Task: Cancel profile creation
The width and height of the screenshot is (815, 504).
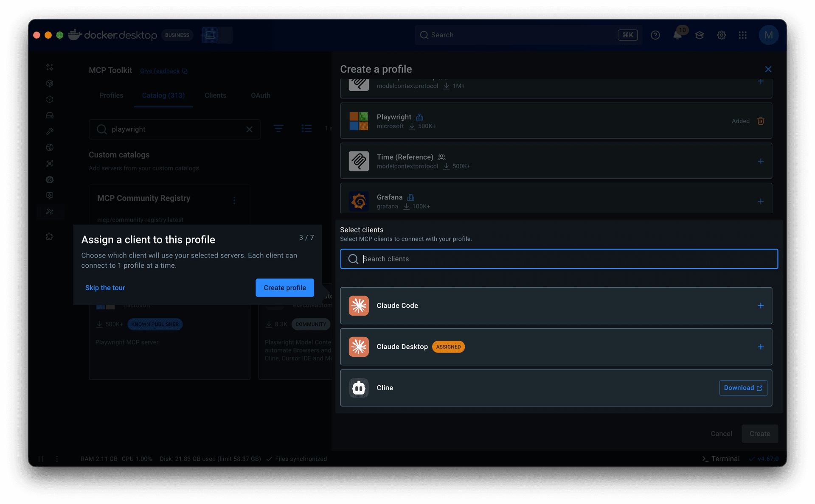Action: pos(721,434)
